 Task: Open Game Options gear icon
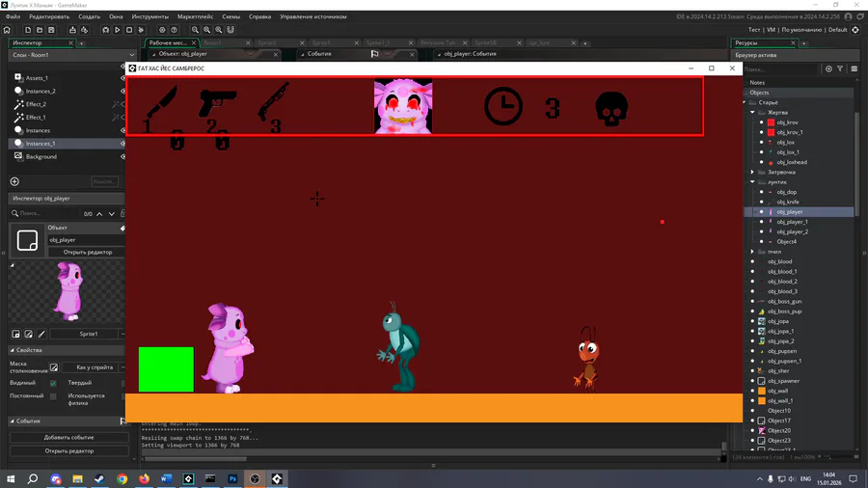click(162, 30)
